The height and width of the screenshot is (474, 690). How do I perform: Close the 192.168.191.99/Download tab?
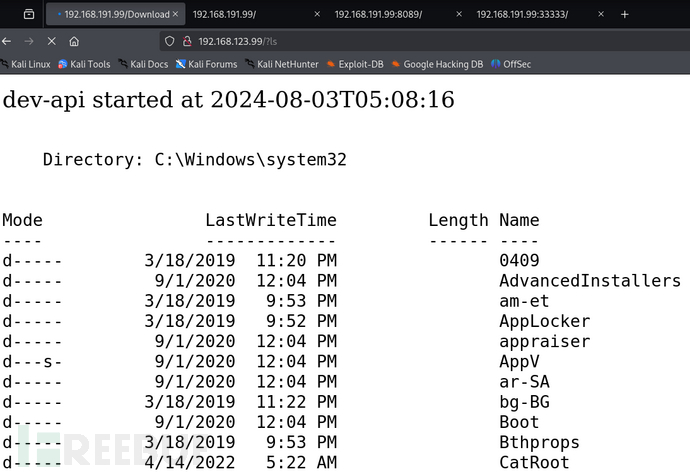click(176, 14)
